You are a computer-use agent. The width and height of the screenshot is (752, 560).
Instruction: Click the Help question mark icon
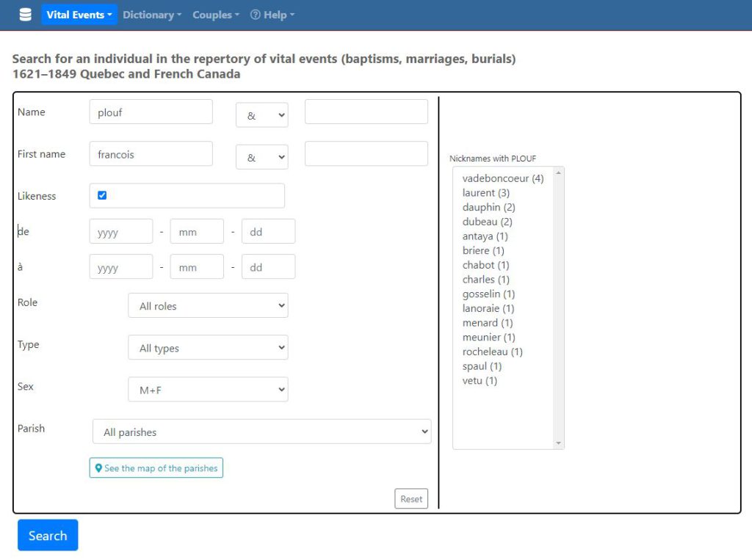pos(255,15)
